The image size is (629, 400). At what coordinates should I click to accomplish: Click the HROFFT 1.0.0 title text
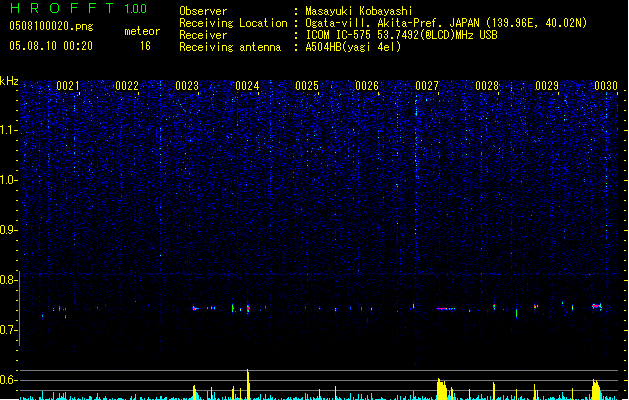pyautogui.click(x=78, y=8)
